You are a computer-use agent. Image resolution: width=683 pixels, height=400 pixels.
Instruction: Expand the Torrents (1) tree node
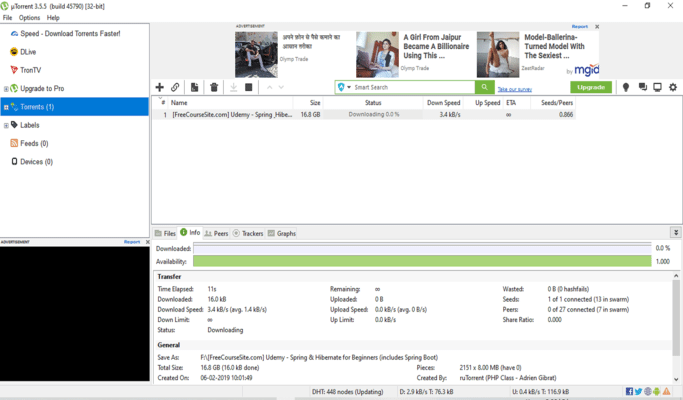(6, 107)
